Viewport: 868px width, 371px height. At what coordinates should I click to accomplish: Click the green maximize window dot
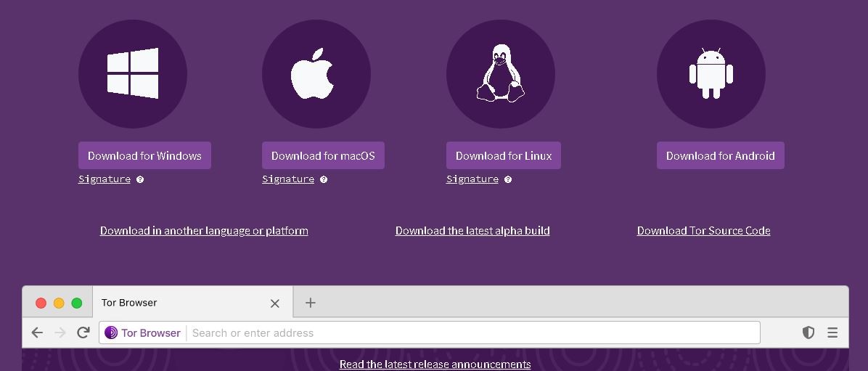click(77, 303)
